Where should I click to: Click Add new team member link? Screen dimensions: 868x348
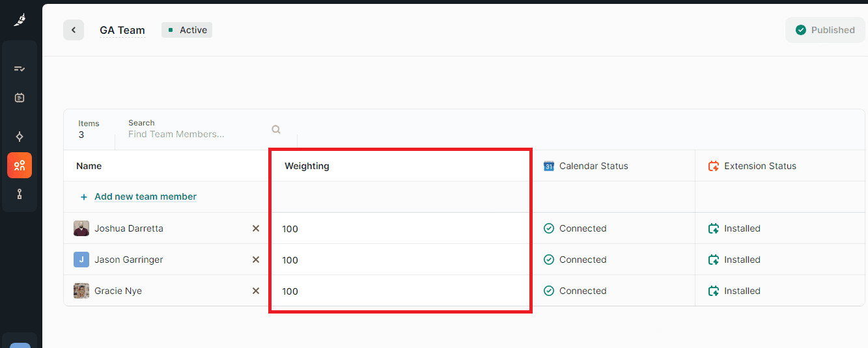[x=145, y=196]
